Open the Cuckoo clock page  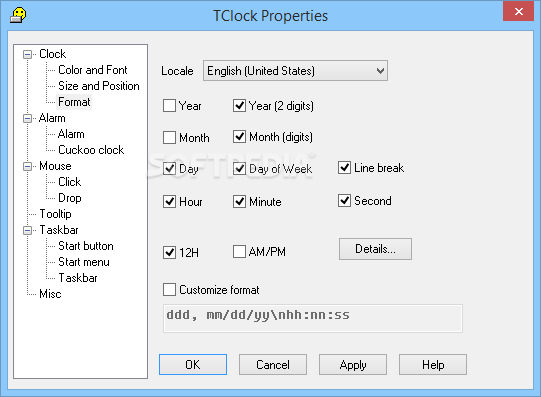[91, 150]
